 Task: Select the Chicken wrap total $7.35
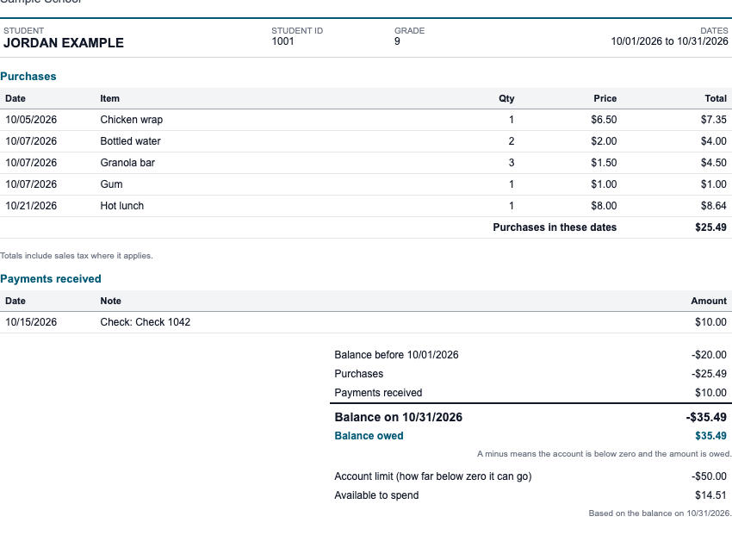713,120
